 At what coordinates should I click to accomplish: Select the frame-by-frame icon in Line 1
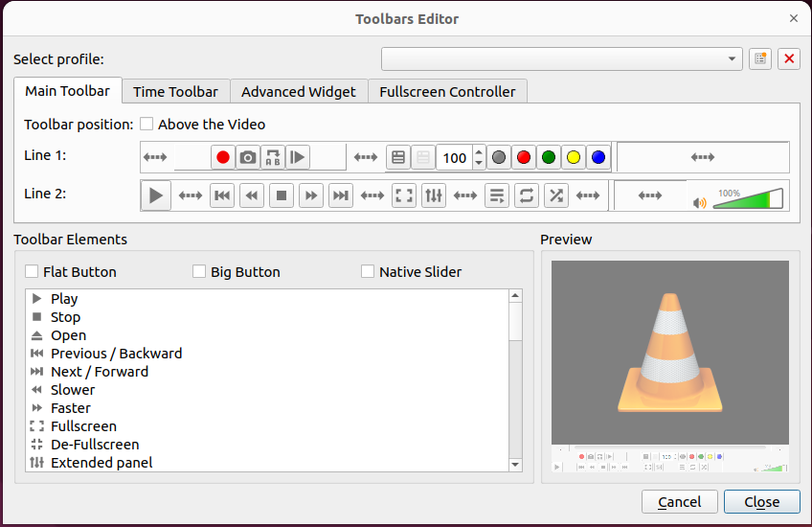point(298,157)
